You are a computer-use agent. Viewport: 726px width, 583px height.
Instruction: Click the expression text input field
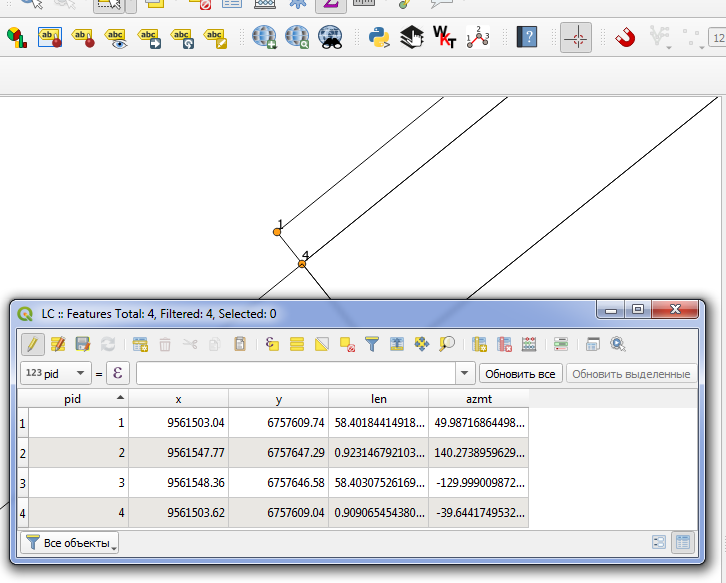coord(295,373)
